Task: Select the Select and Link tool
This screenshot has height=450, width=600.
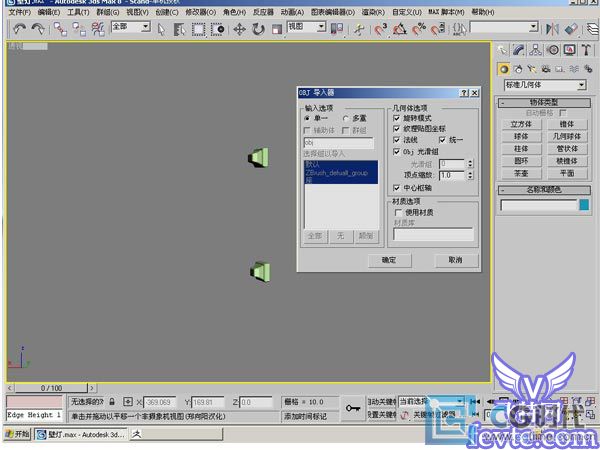Action: tap(60, 29)
